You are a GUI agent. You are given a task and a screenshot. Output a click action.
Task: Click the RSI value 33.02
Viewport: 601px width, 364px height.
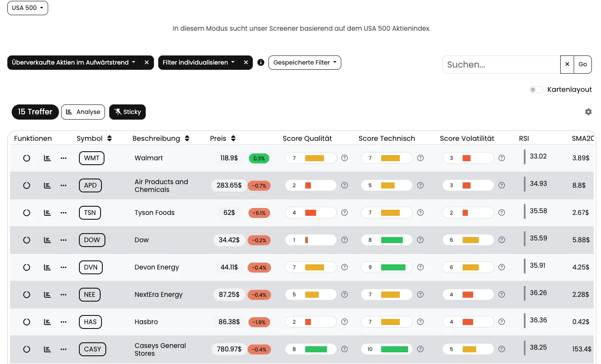tap(538, 156)
